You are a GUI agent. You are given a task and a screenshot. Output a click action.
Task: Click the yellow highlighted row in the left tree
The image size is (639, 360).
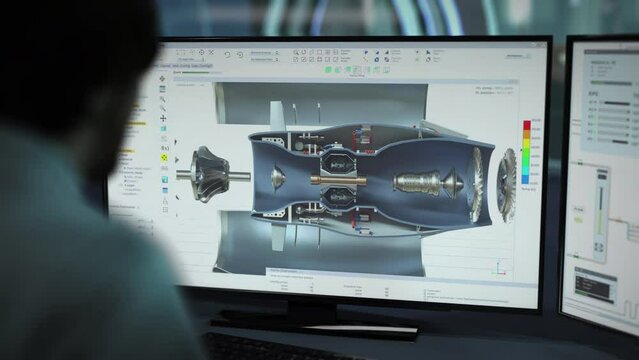(136, 124)
